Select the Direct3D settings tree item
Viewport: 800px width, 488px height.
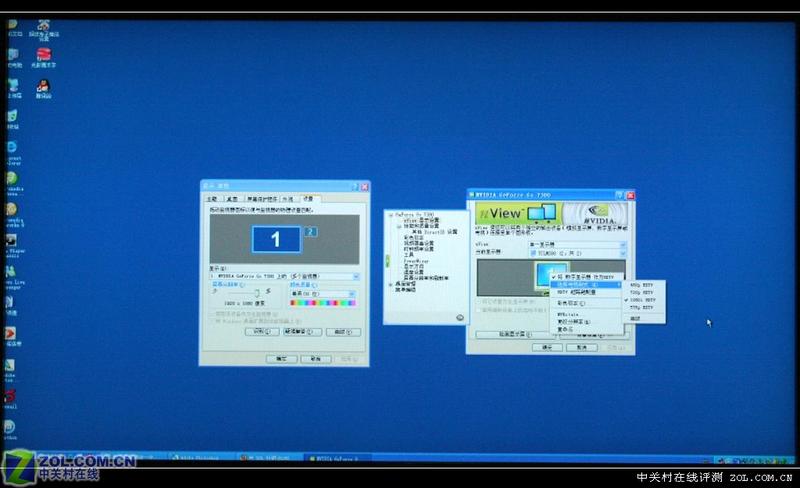point(435,232)
